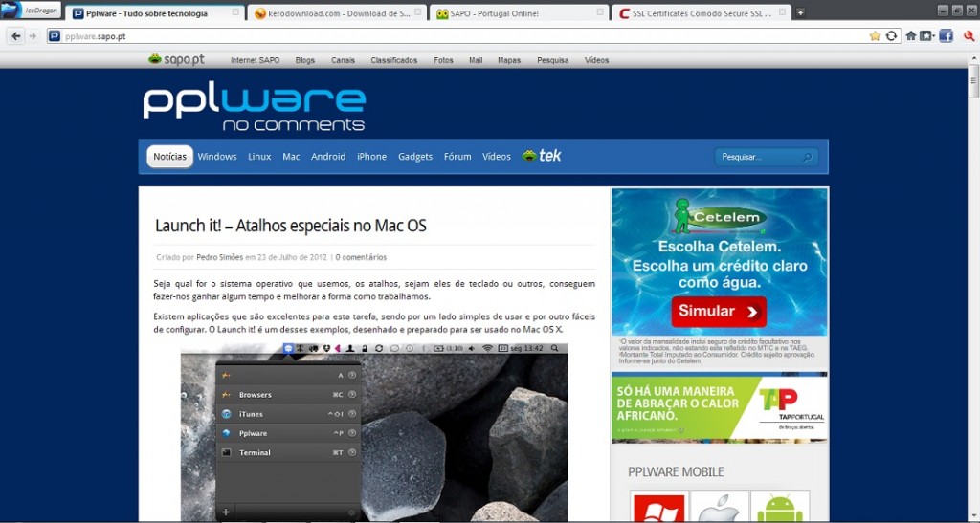980x523 pixels.
Task: Open the Internet SAPO link
Action: 255,60
